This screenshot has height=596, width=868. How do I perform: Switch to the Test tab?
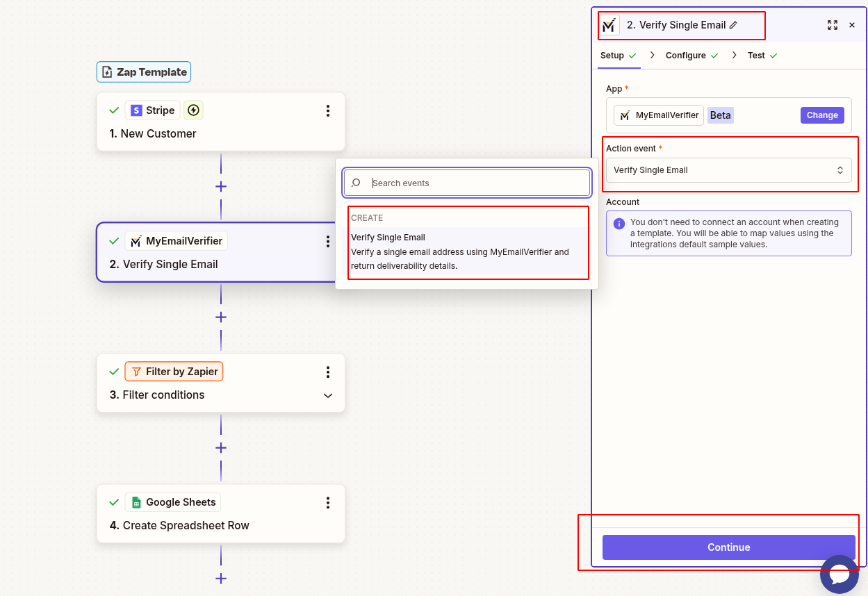click(x=755, y=55)
